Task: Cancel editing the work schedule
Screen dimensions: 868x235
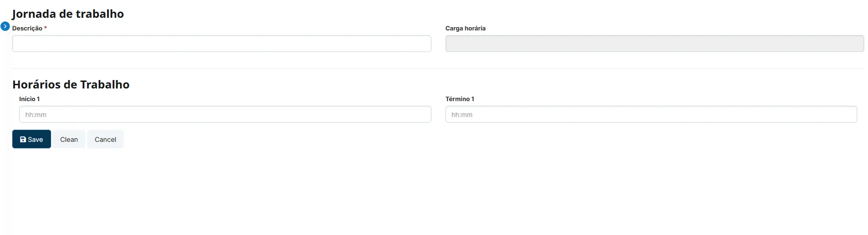Action: pos(106,139)
